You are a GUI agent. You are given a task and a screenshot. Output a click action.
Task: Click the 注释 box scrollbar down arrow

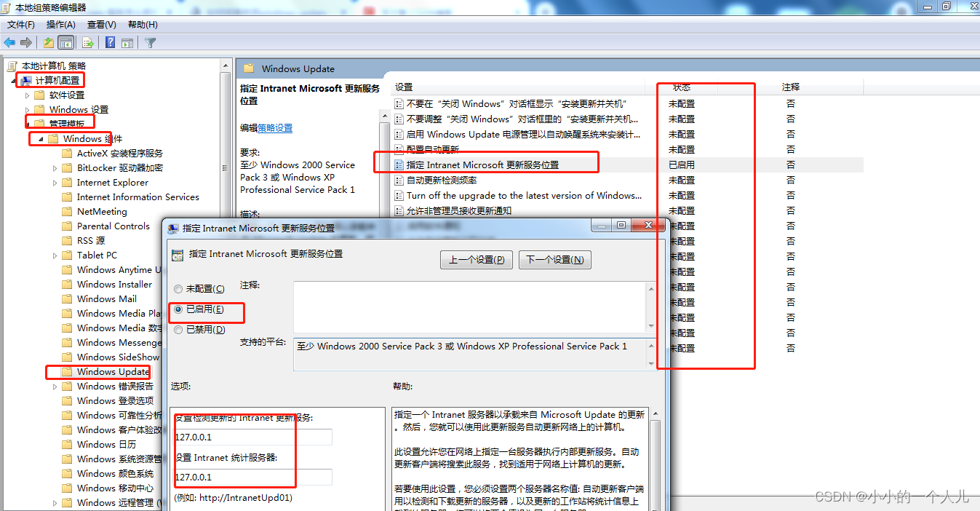pyautogui.click(x=651, y=326)
